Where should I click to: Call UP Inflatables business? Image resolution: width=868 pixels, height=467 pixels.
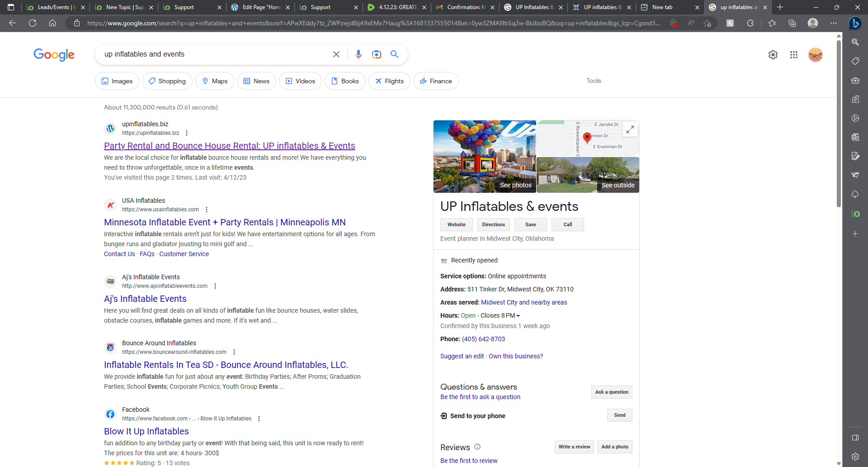pos(568,225)
